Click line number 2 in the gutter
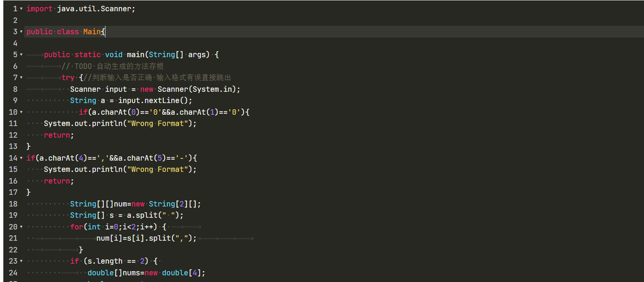The height and width of the screenshot is (282, 644). 15,20
